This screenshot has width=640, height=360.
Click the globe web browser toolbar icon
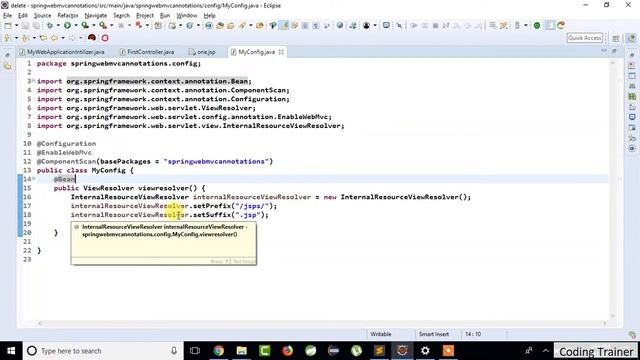(x=340, y=25)
